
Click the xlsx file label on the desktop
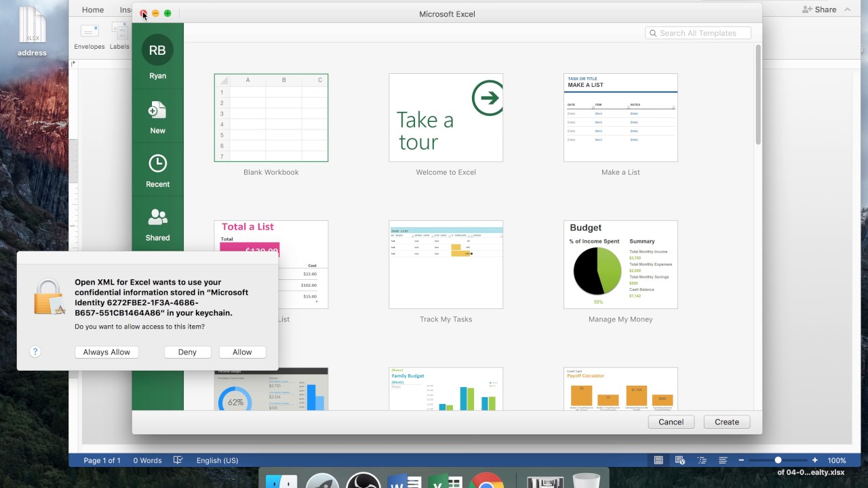810,472
